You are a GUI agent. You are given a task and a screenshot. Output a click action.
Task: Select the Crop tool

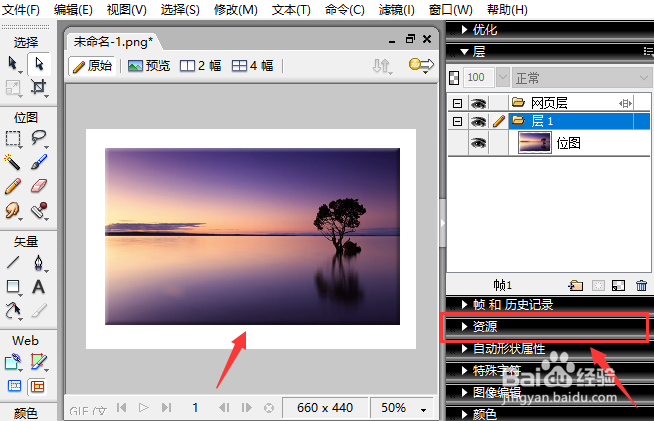[39, 88]
